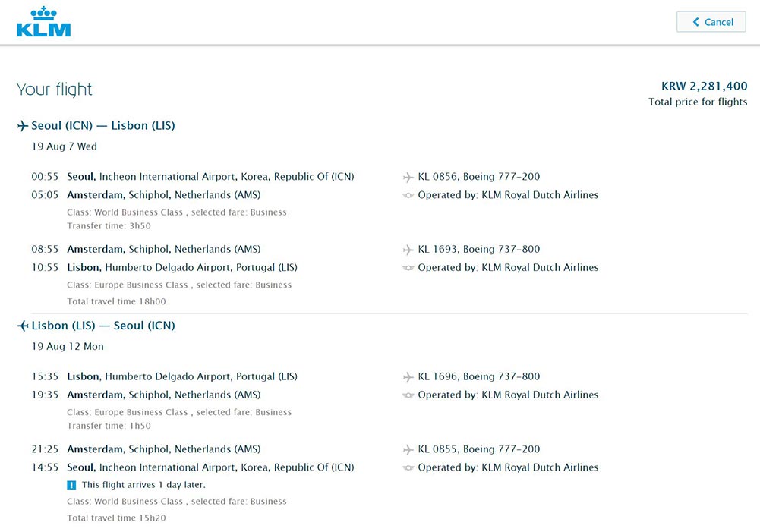Click the 10:55 Lisbon Humberto Delgado arrival line
This screenshot has height=532, width=760.
tap(164, 267)
